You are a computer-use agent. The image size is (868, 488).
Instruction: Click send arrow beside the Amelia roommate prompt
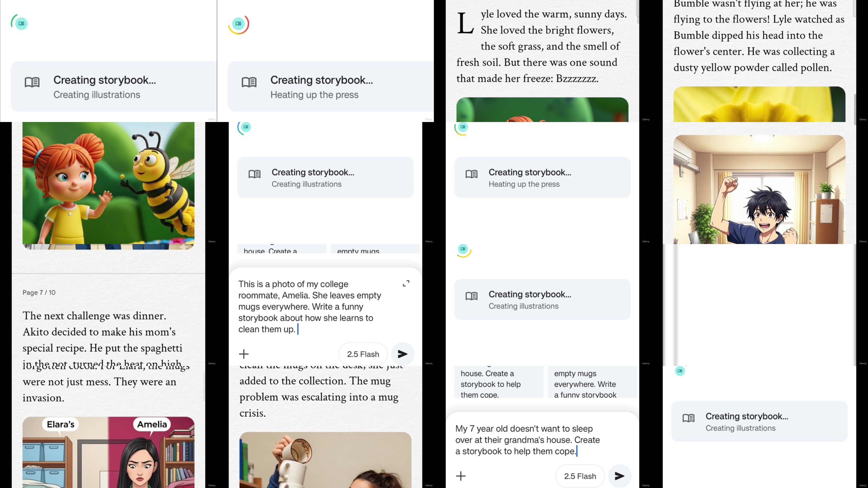point(403,354)
